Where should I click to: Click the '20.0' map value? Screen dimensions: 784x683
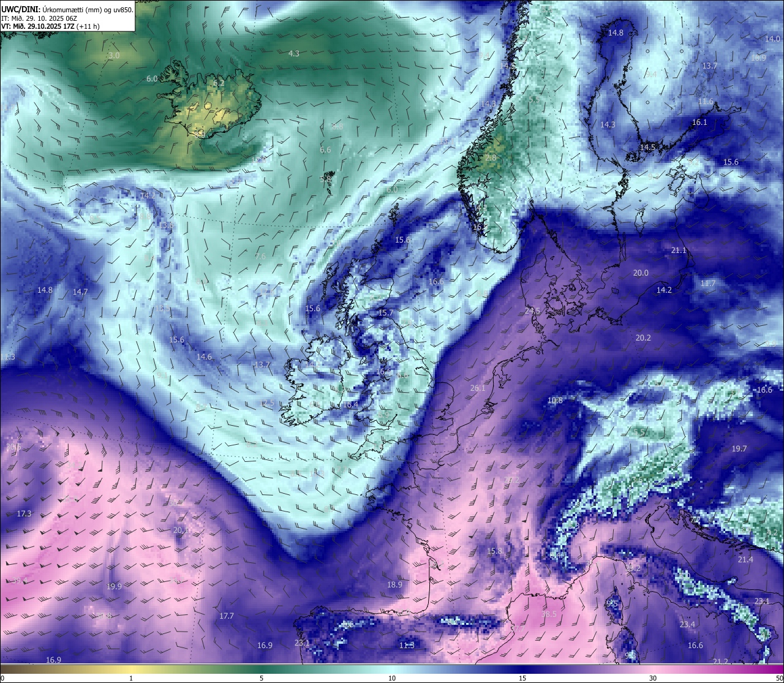[641, 273]
